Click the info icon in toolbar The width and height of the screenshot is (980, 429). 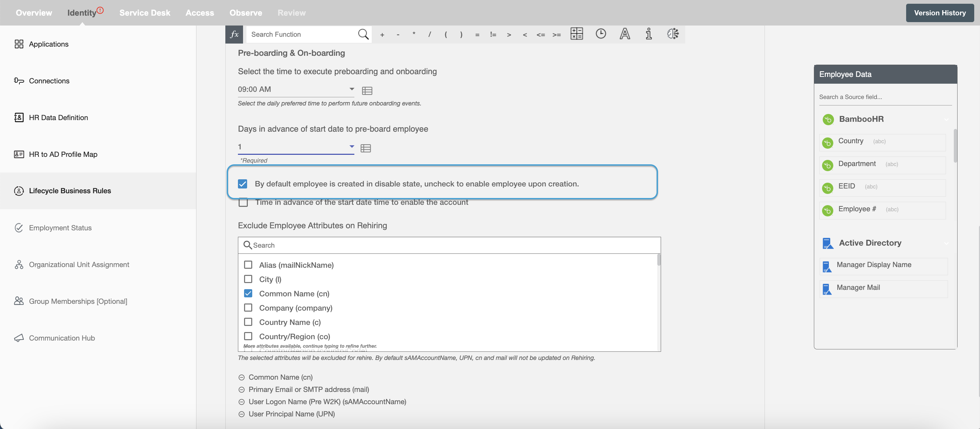pyautogui.click(x=649, y=34)
